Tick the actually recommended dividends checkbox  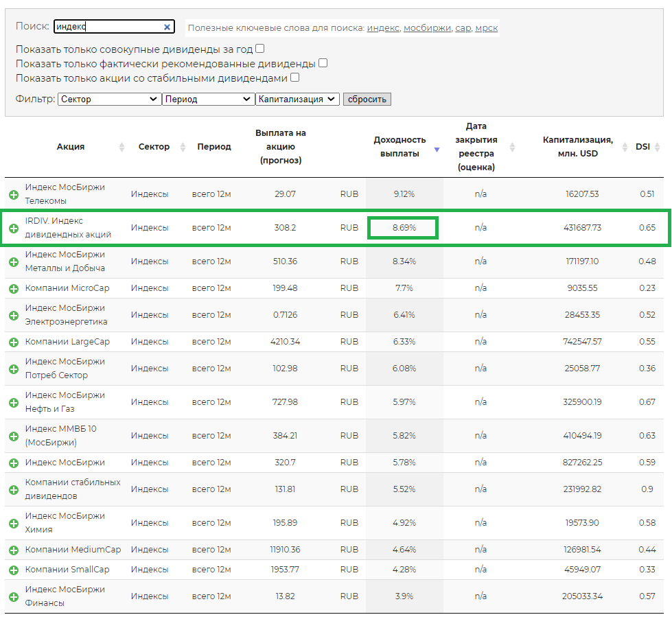(x=323, y=63)
